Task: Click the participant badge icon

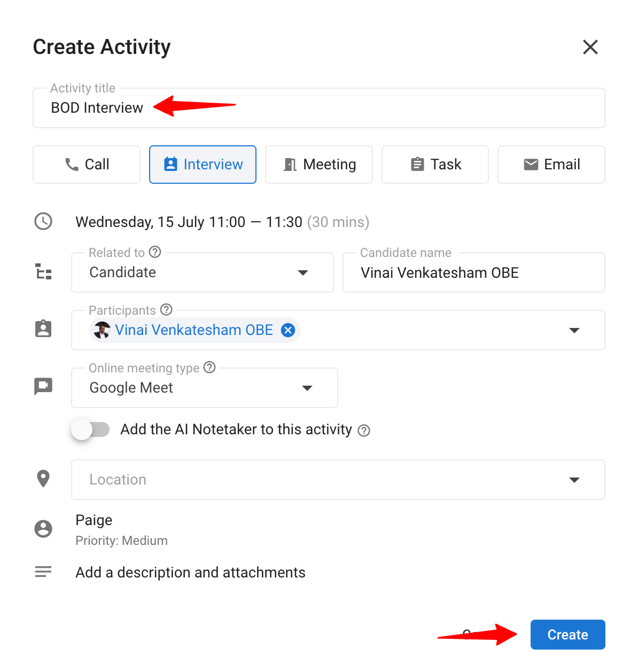Action: tap(43, 329)
